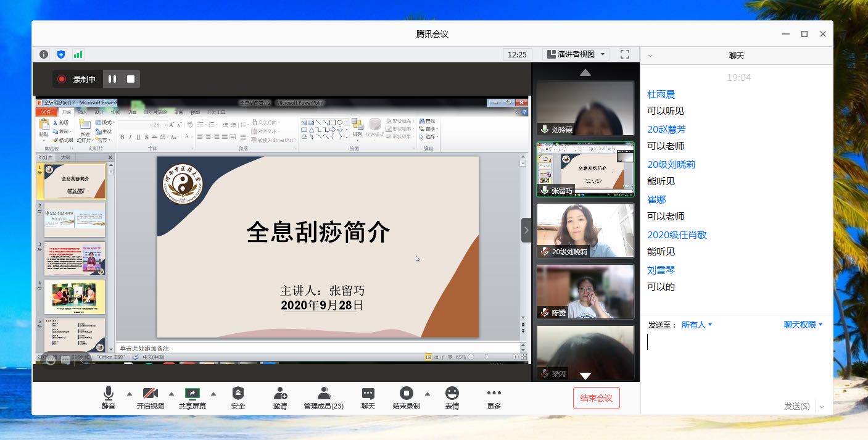Open the 表情 emoji reactions icon
The image size is (868, 440).
[x=452, y=397]
